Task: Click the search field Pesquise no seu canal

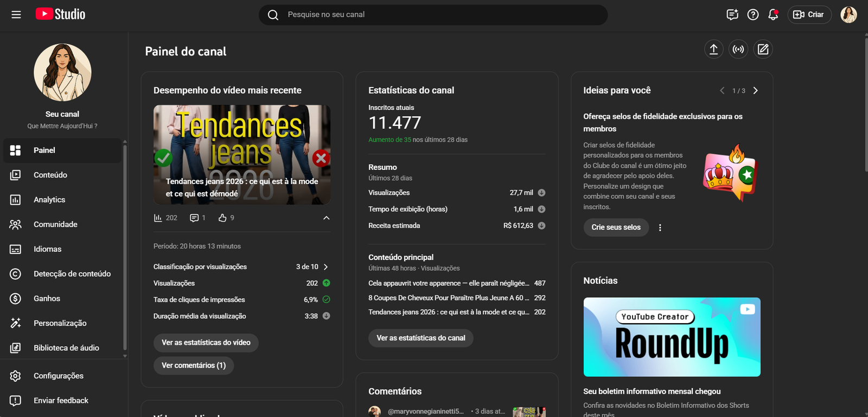Action: point(434,15)
